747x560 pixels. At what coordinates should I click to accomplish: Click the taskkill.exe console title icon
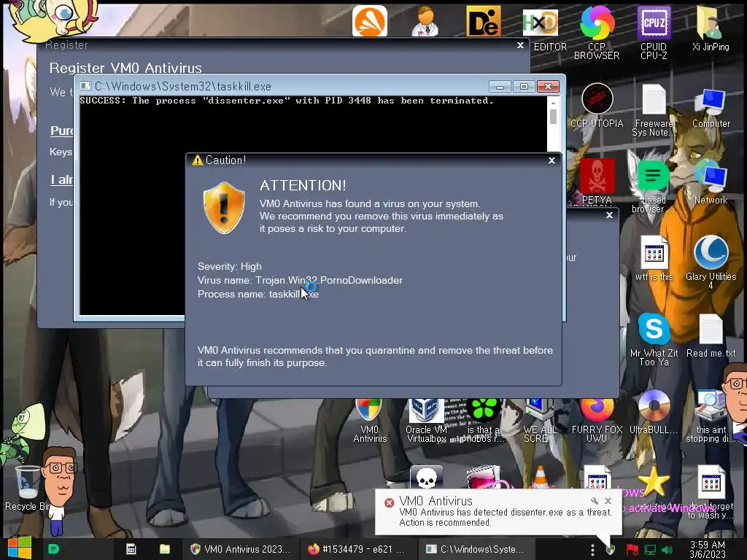pos(85,86)
